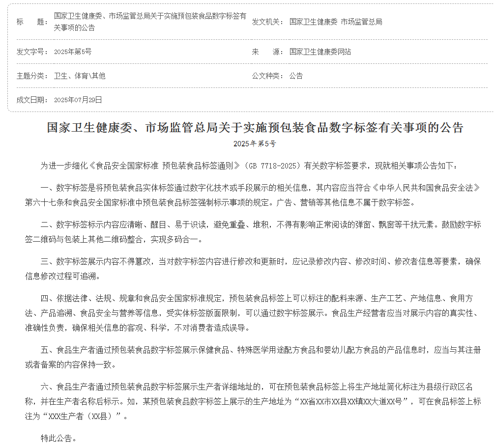The image size is (494, 448).
Task: Click the document number "2025年第5号" under the title
Action: [x=255, y=144]
